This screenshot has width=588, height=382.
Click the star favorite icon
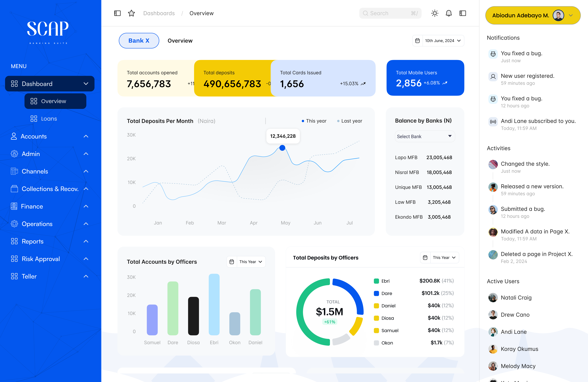tap(131, 13)
